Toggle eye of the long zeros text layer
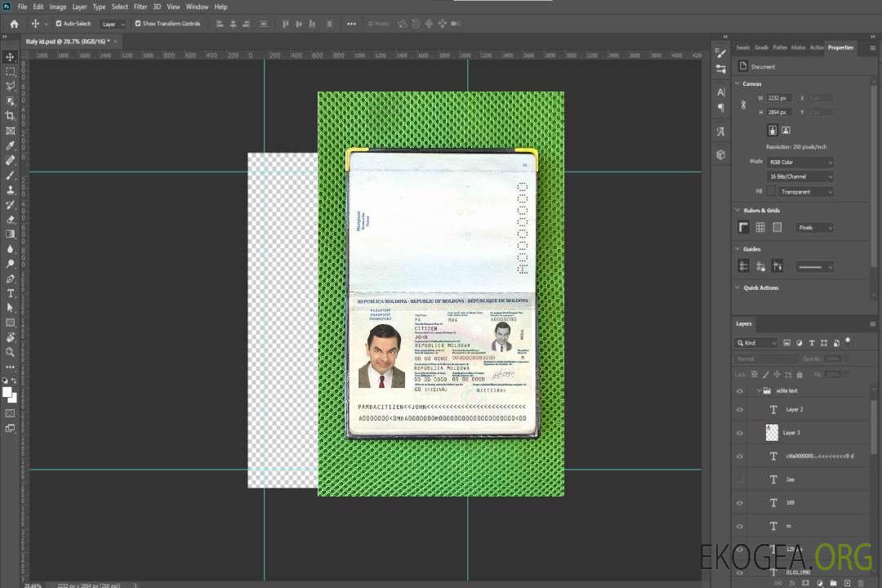The image size is (882, 588). point(740,457)
